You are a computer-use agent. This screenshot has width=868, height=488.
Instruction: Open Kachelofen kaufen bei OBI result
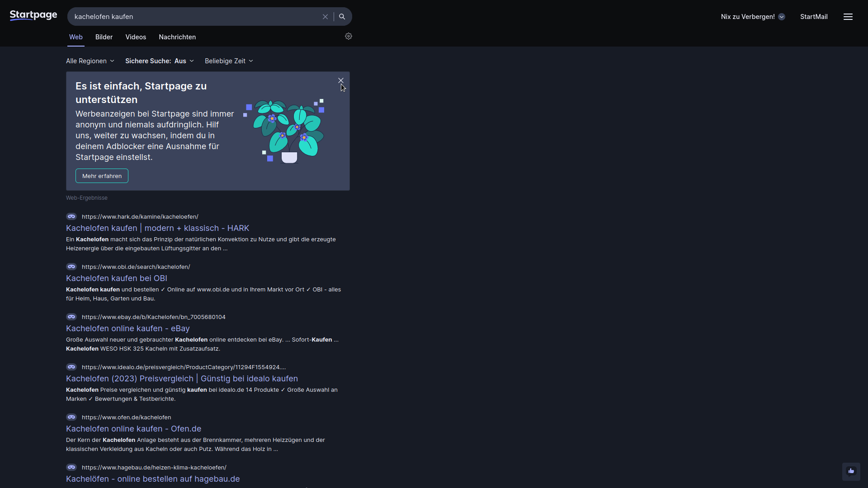pyautogui.click(x=117, y=278)
